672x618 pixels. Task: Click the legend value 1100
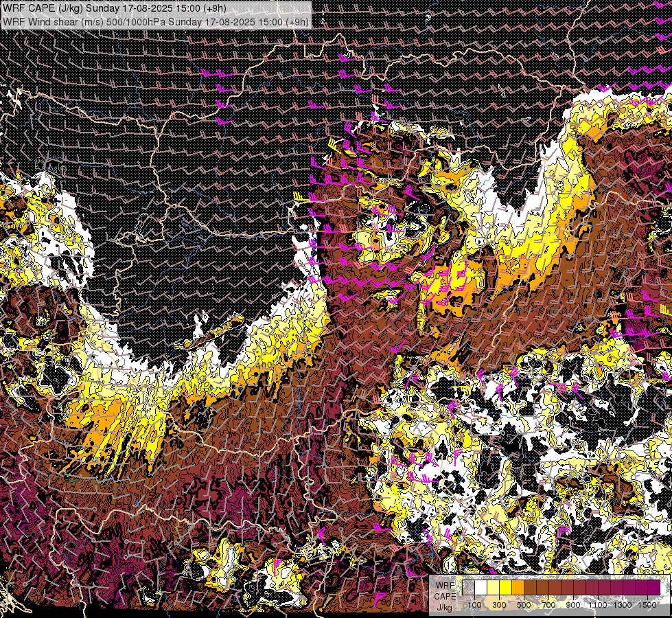click(x=597, y=605)
